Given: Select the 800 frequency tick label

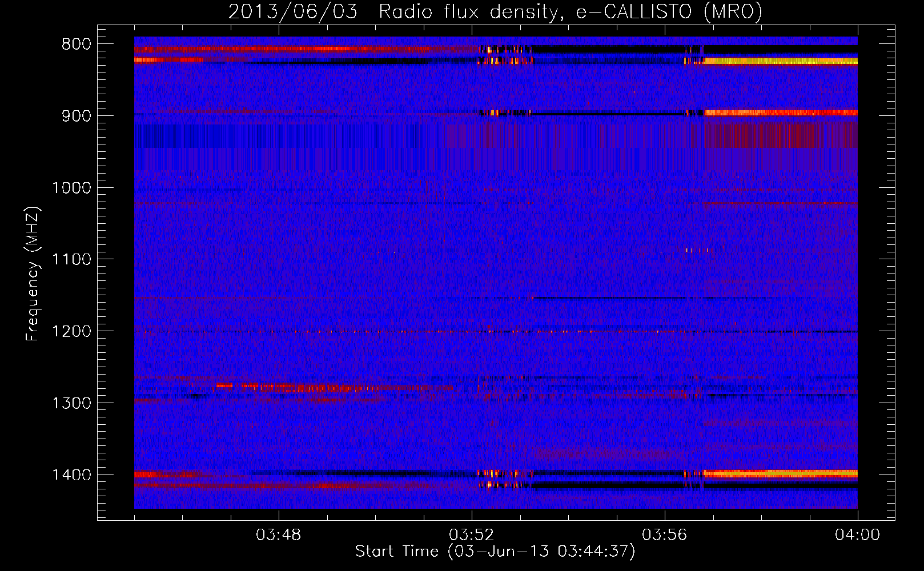Looking at the screenshot, I should coord(76,45).
